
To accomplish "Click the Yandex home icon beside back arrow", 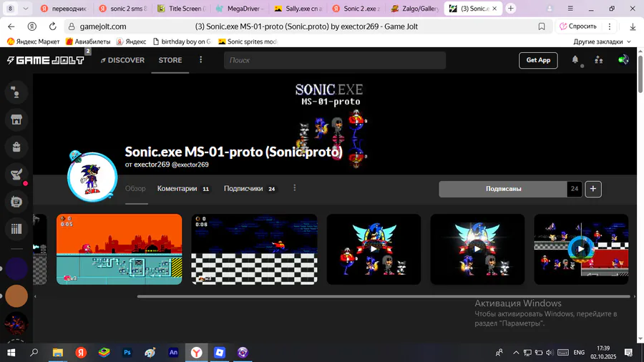I will click(x=31, y=26).
